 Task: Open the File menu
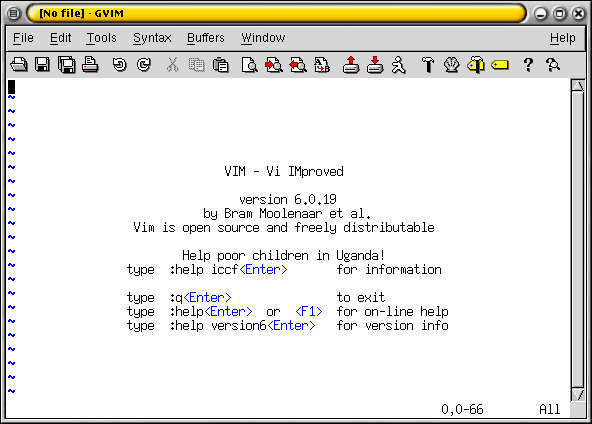click(x=23, y=38)
